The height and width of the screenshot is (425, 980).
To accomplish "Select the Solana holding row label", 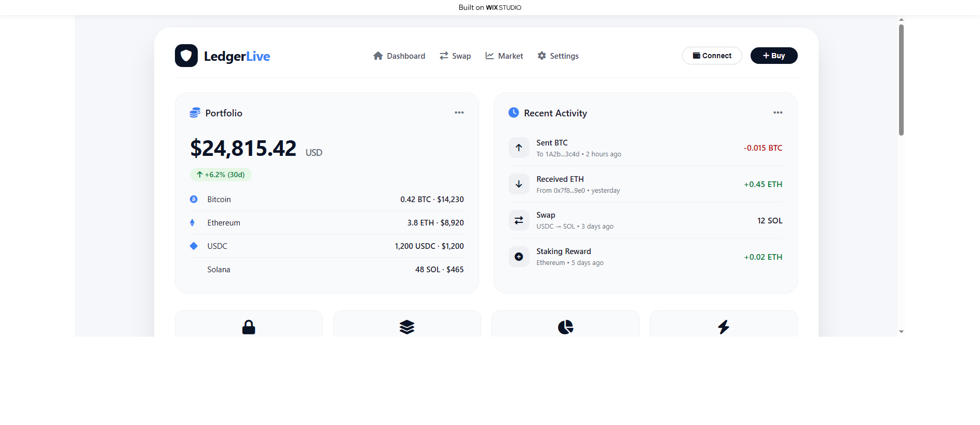I will pyautogui.click(x=219, y=270).
